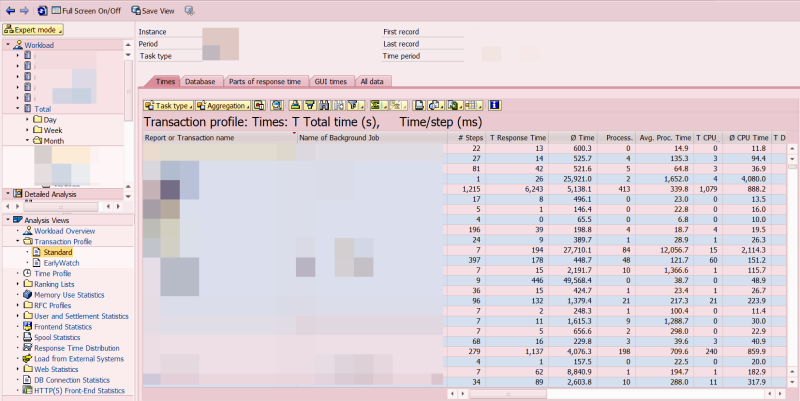
Task: Click the Find binoculars icon
Action: click(x=324, y=106)
